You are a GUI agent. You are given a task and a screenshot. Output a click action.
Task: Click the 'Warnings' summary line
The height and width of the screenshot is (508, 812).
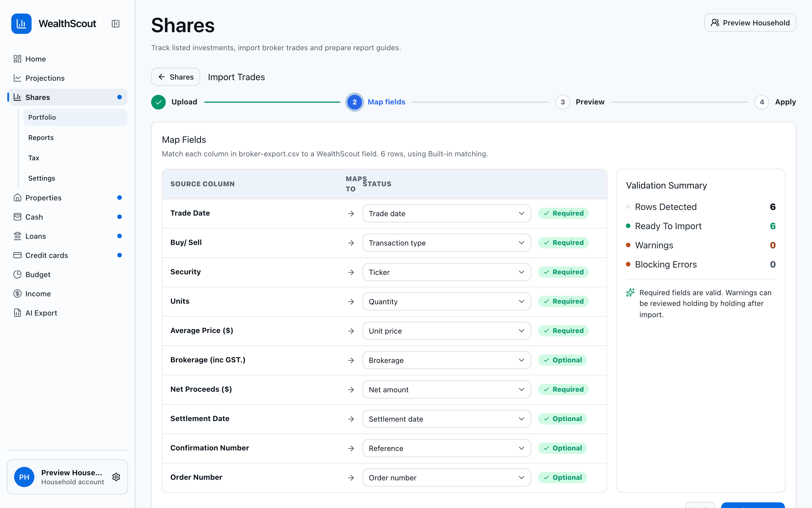[701, 245]
